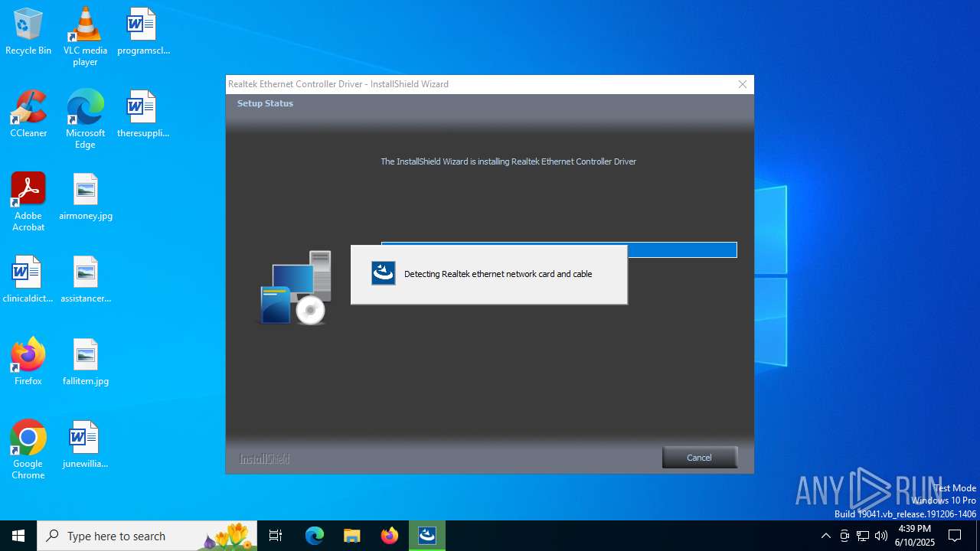Image resolution: width=980 pixels, height=551 pixels.
Task: Close the InstallShield Wizard window
Action: [742, 84]
